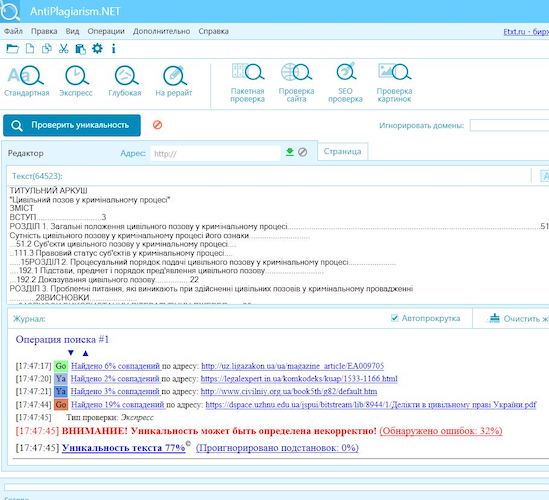Click Обнаружено ошибок: 32% link
This screenshot has height=500, width=549.
click(x=441, y=431)
